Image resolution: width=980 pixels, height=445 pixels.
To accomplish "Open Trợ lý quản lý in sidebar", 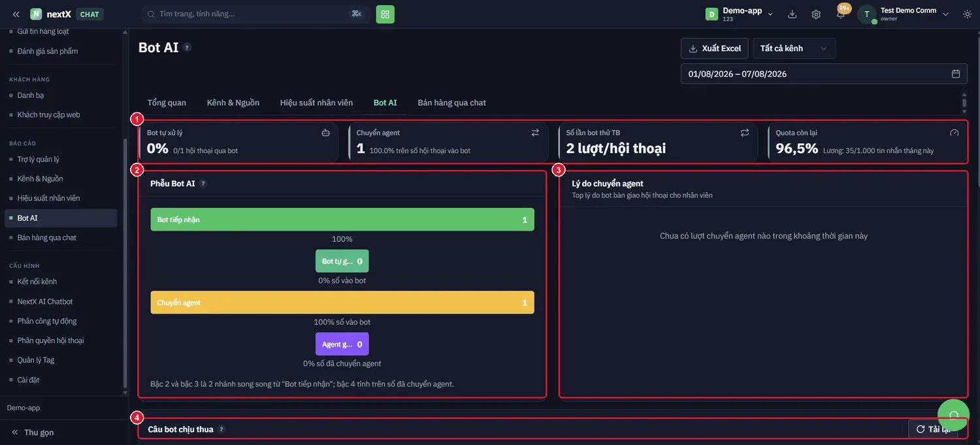I will 60,159.
